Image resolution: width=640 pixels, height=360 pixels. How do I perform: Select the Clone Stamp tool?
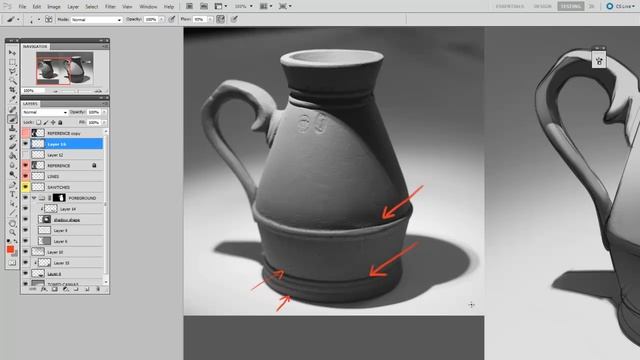tap(12, 128)
